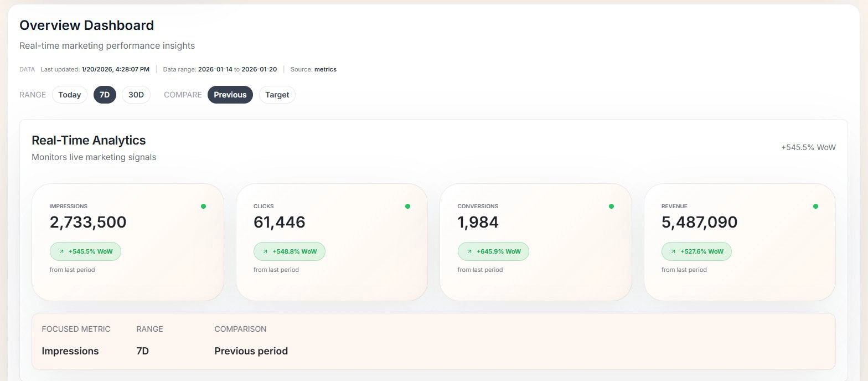Select the Previous comparison tab
Image resolution: width=868 pixels, height=381 pixels.
[x=230, y=94]
